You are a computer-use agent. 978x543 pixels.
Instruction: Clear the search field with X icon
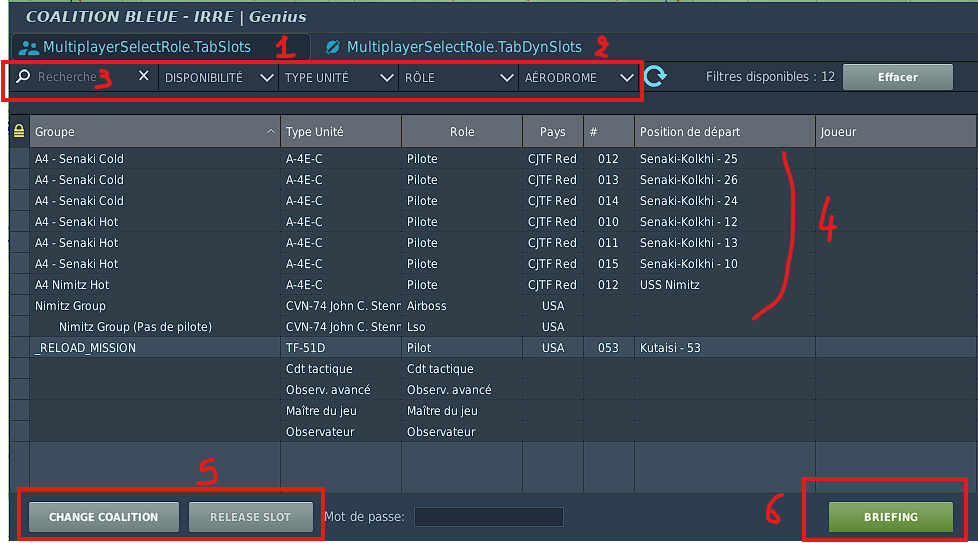143,75
